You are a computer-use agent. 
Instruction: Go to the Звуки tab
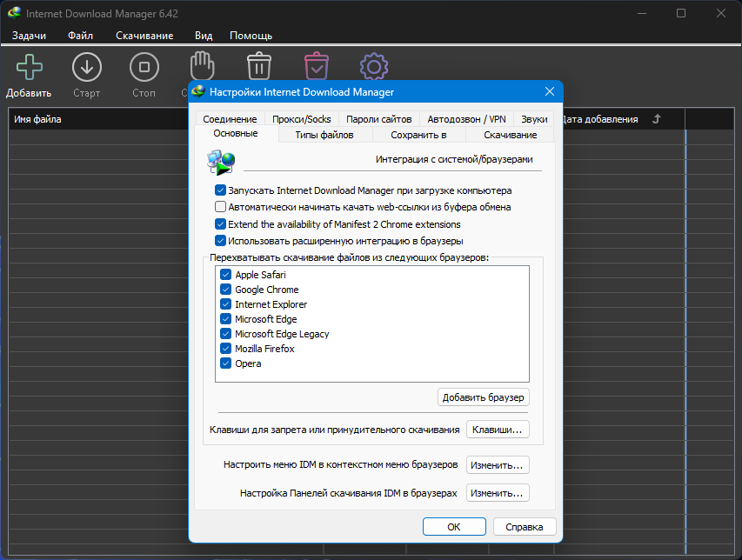534,119
